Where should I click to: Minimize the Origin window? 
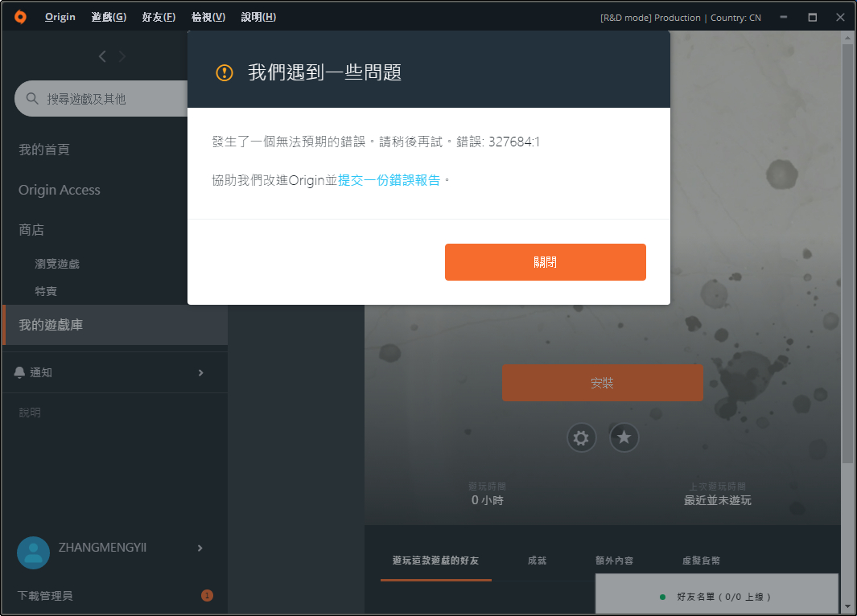[x=784, y=17]
